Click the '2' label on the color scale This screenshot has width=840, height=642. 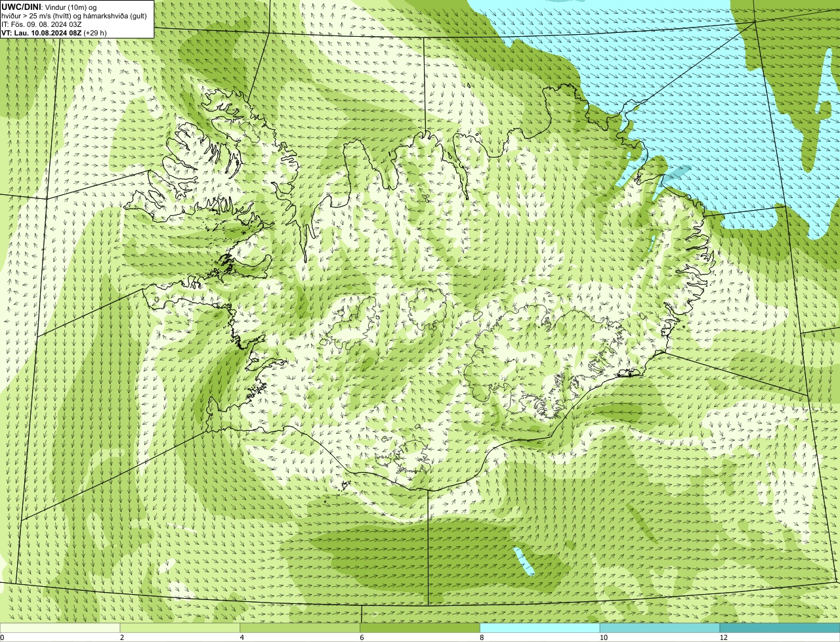click(x=122, y=637)
